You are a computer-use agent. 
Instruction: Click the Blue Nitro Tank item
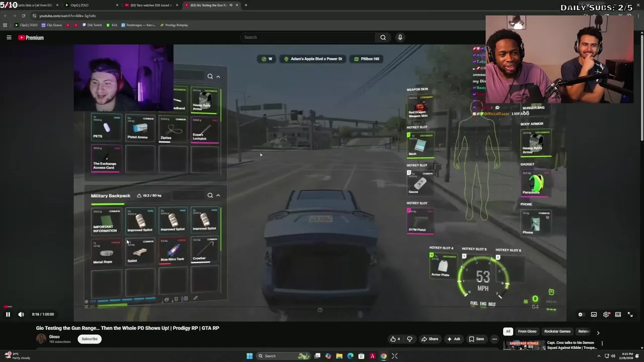(173, 251)
